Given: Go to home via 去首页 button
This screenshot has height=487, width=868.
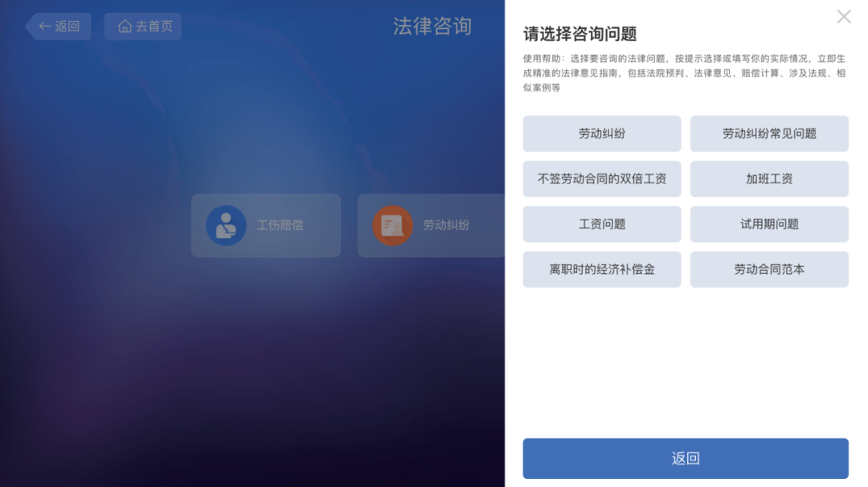Looking at the screenshot, I should pyautogui.click(x=143, y=26).
